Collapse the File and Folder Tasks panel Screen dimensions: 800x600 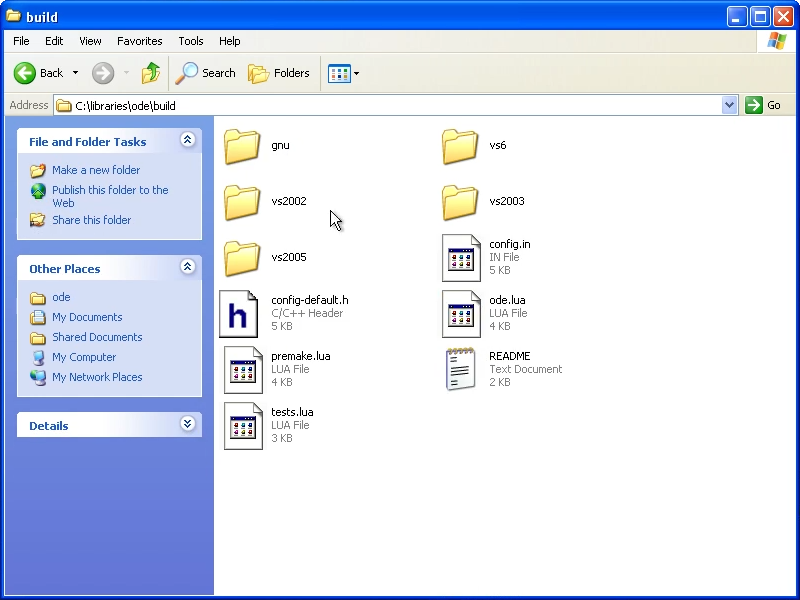coord(187,141)
